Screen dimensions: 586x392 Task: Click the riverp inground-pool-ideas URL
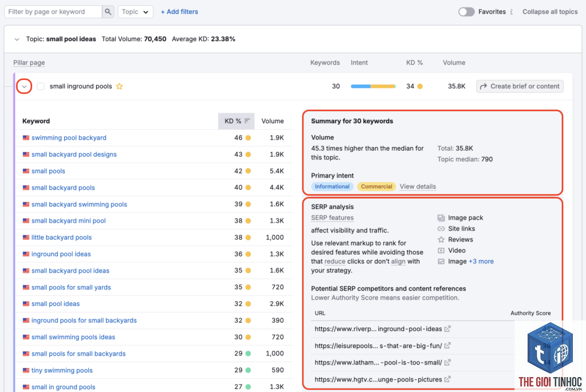pyautogui.click(x=378, y=329)
